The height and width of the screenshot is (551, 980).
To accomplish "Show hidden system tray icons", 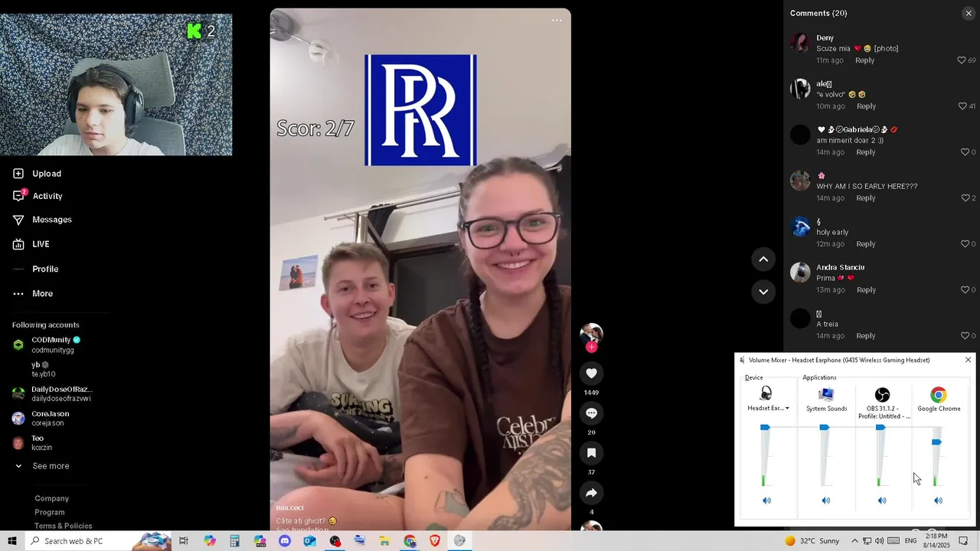I will coord(854,541).
